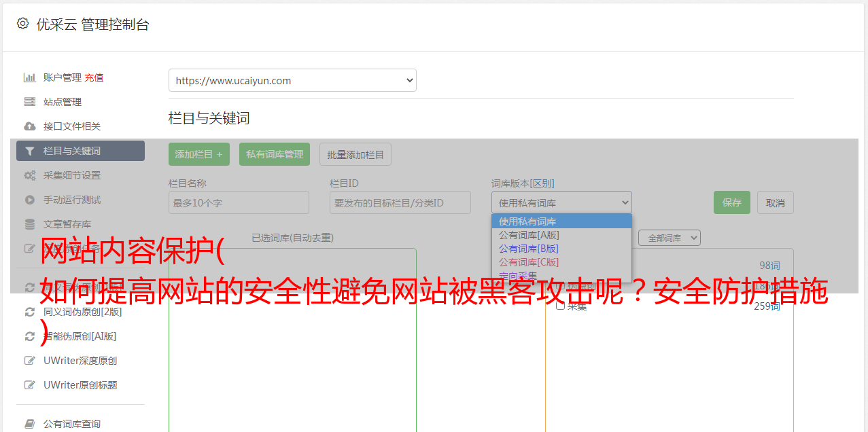Click the 优采云 管理控制台 title
Screen dimensions: 868x432
tap(92, 24)
